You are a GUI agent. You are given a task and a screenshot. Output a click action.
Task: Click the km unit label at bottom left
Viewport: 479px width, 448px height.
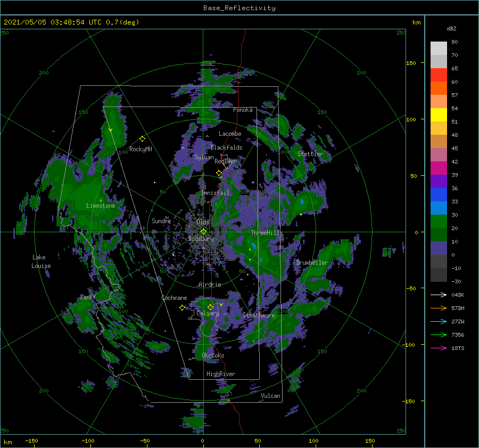pyautogui.click(x=7, y=442)
